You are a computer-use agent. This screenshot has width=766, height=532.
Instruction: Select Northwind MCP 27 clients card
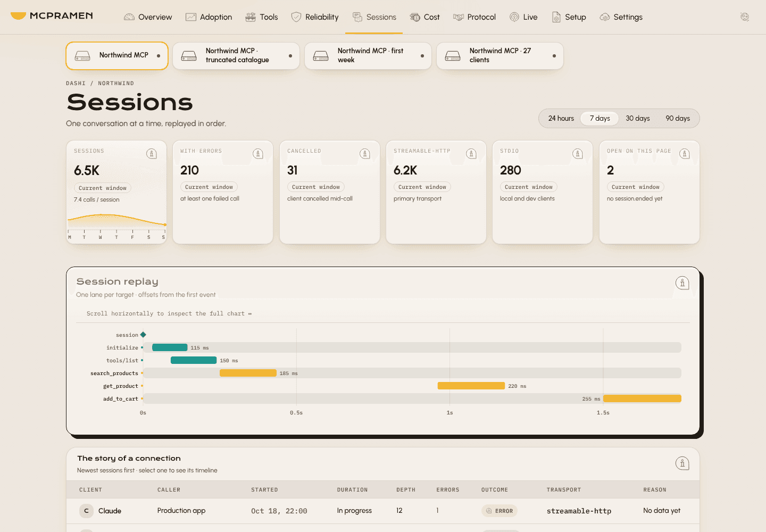pyautogui.click(x=500, y=56)
